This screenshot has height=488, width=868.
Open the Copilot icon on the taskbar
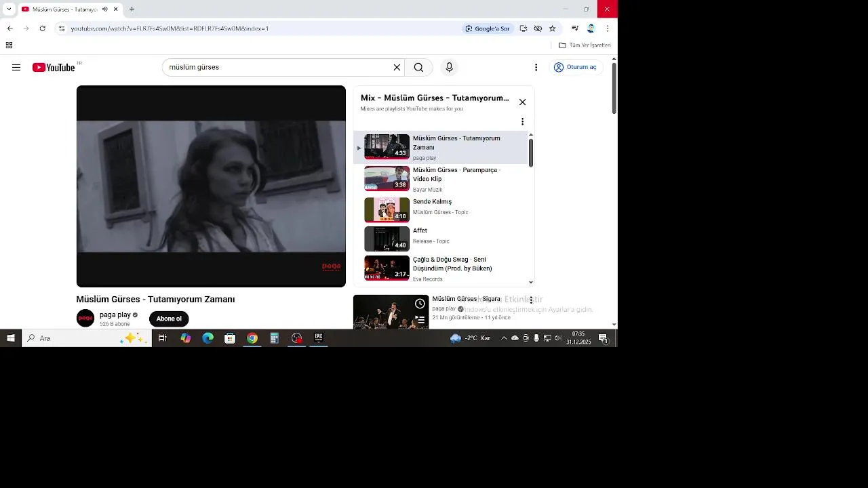click(x=185, y=338)
